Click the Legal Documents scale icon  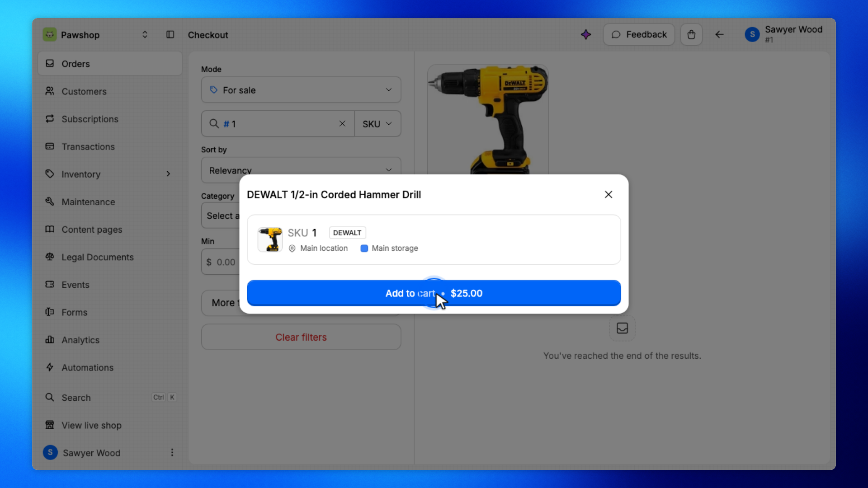pos(50,257)
